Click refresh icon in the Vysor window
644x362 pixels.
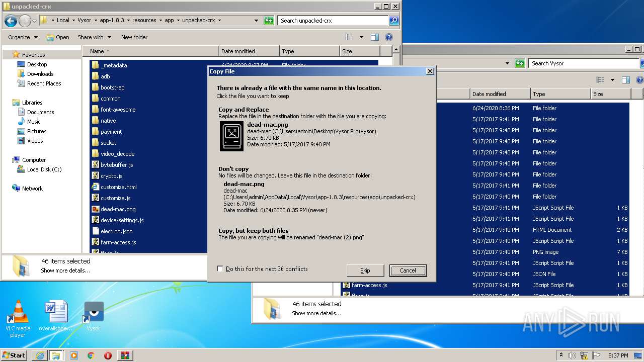[520, 63]
